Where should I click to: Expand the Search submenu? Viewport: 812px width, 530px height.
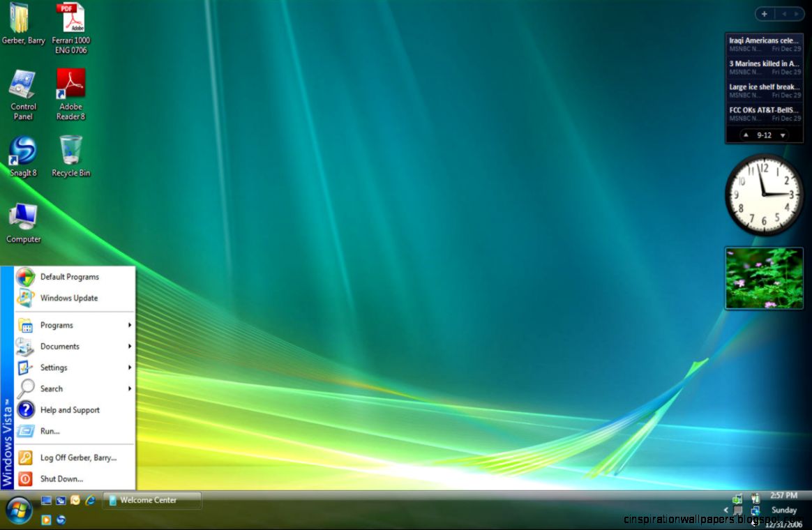pos(52,388)
